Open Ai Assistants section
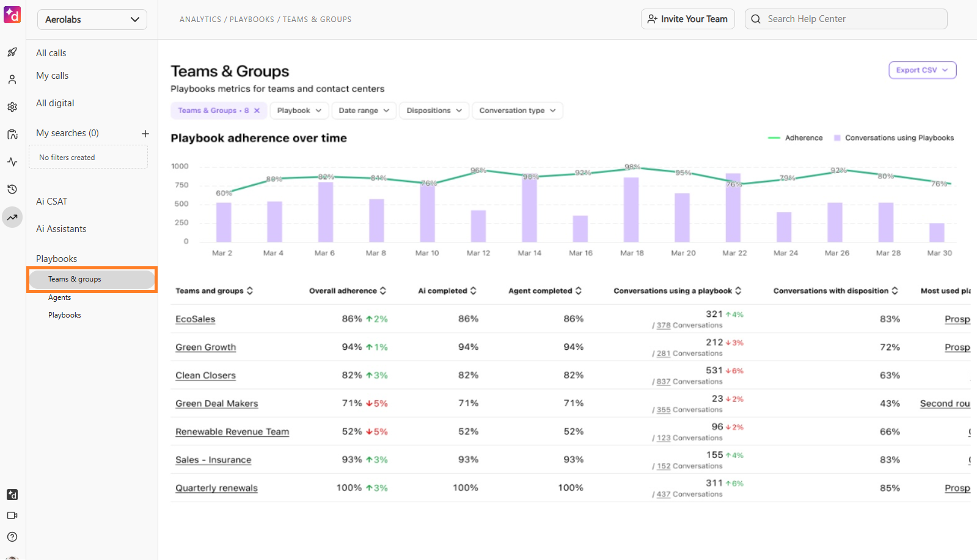Viewport: 977px width, 560px height. 61,229
